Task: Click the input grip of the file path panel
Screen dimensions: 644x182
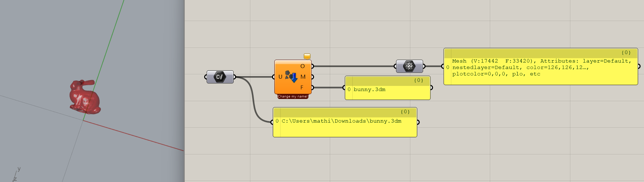Action: tap(272, 122)
